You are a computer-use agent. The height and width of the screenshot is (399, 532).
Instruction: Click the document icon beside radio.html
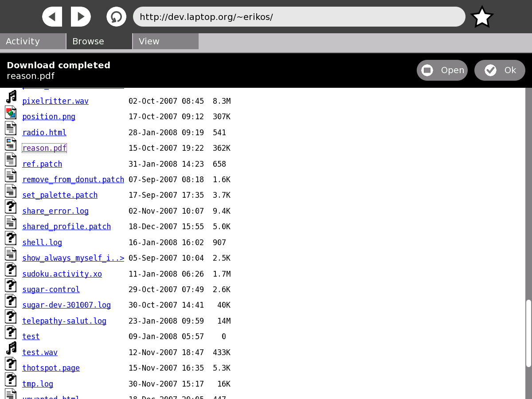click(11, 129)
